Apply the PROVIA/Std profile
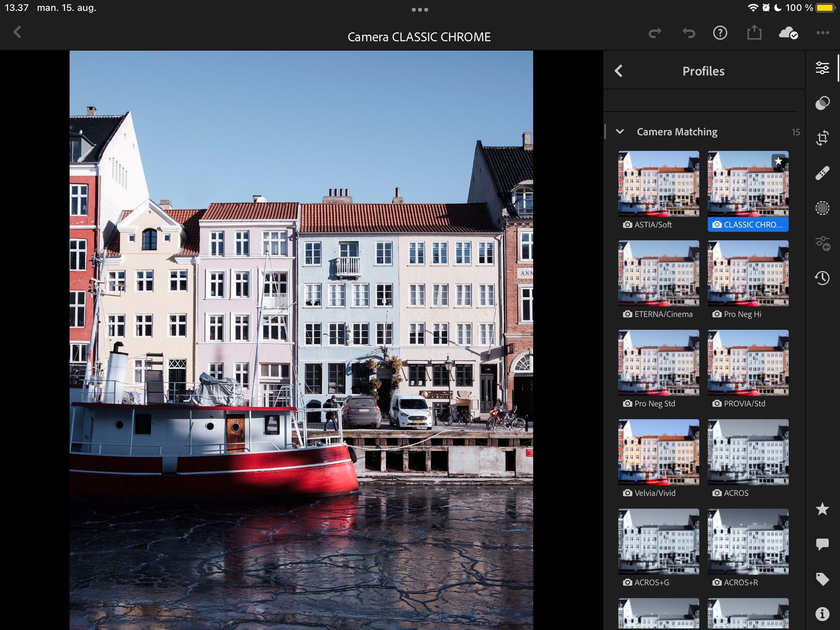 pyautogui.click(x=748, y=363)
